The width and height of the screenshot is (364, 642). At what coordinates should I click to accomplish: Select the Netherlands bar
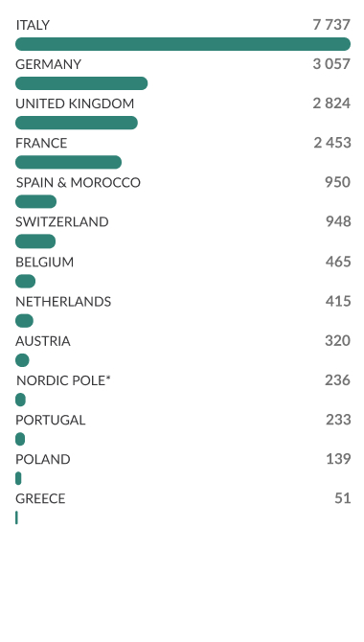(x=24, y=321)
